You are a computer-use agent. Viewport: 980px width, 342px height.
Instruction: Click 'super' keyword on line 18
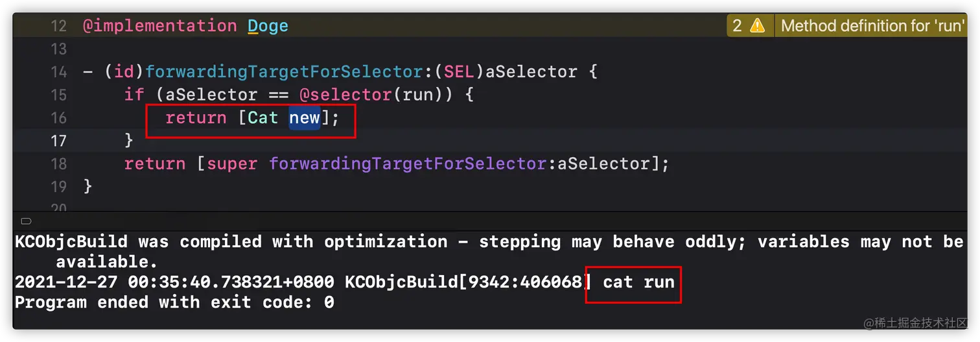coord(231,164)
